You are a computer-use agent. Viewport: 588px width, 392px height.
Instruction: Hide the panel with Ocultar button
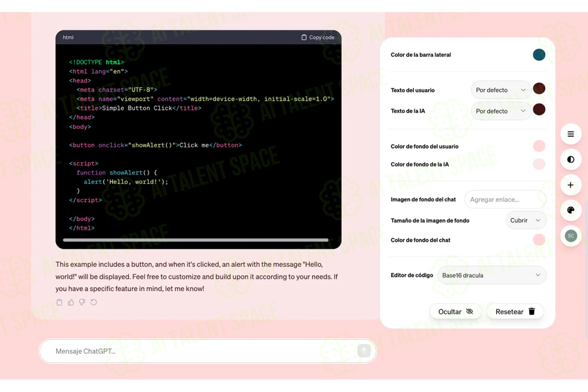pyautogui.click(x=456, y=312)
